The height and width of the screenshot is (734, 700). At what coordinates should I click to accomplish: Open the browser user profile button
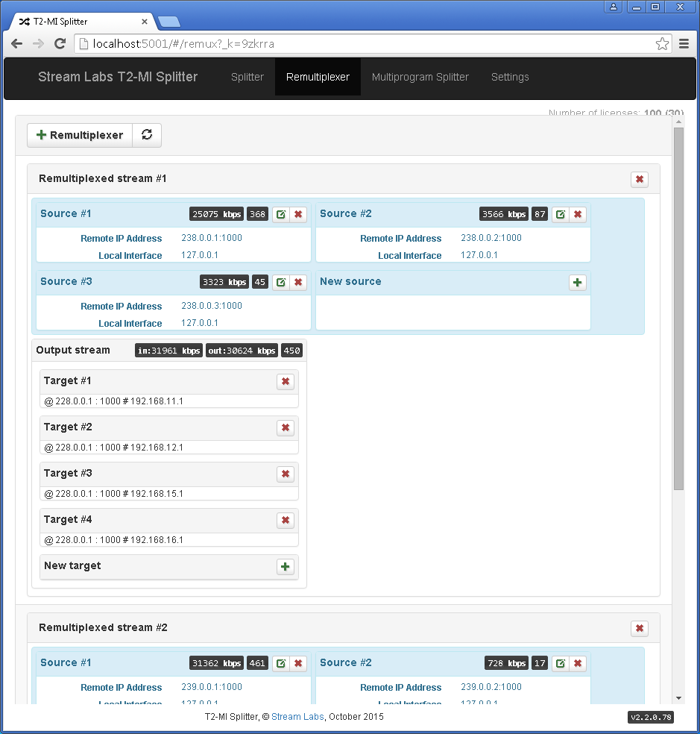614,7
